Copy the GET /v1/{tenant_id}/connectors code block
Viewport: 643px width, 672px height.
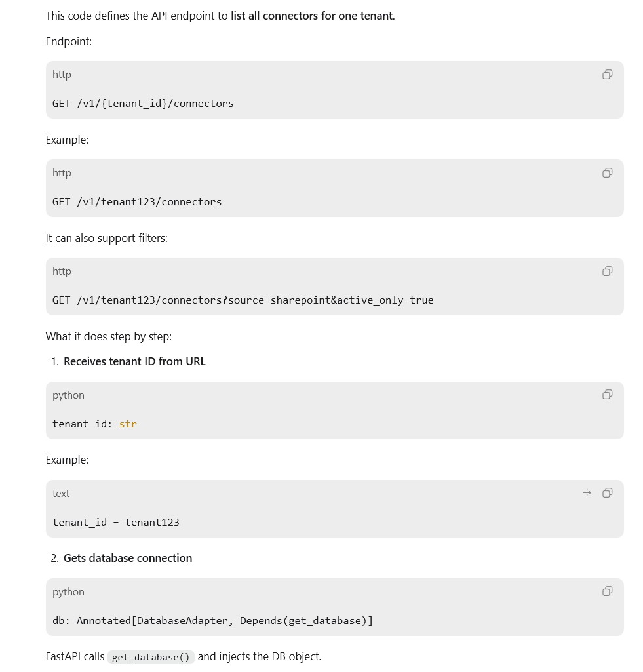pos(606,75)
